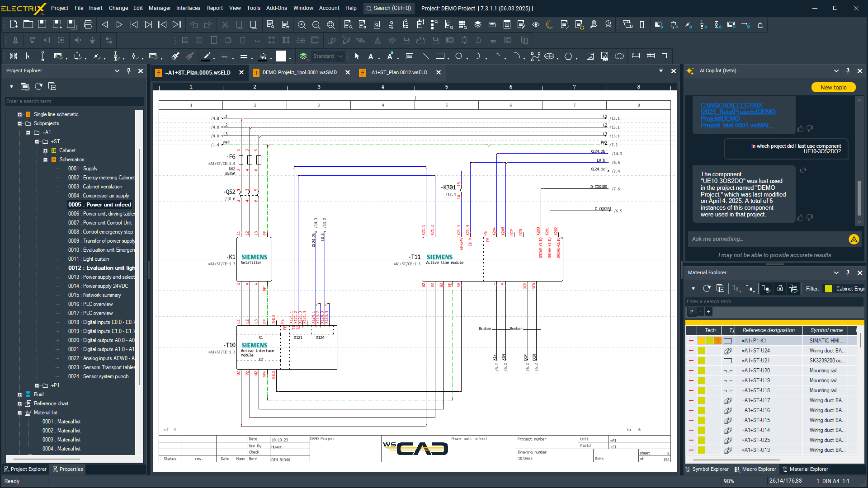Pin the AI Copilot panel
The height and width of the screenshot is (488, 868).
pos(848,71)
